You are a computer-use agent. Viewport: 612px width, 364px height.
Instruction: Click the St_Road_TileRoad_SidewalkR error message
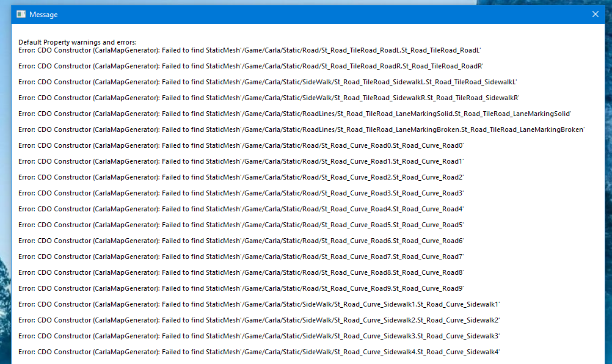pyautogui.click(x=268, y=98)
